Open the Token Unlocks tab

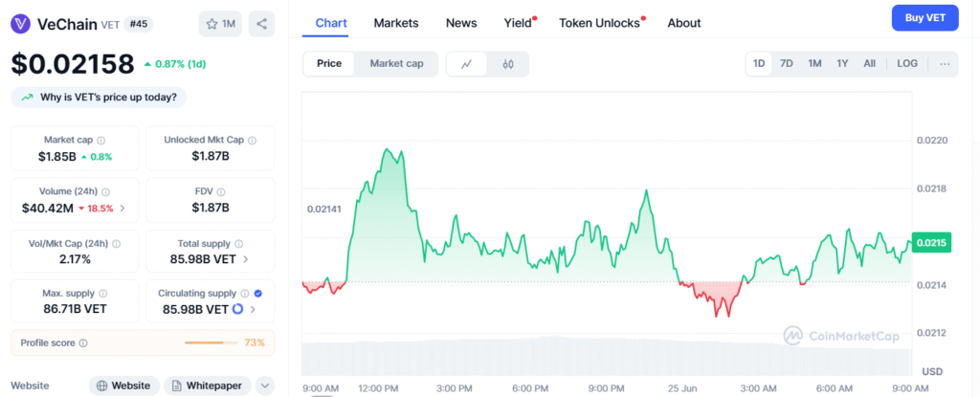coord(601,23)
